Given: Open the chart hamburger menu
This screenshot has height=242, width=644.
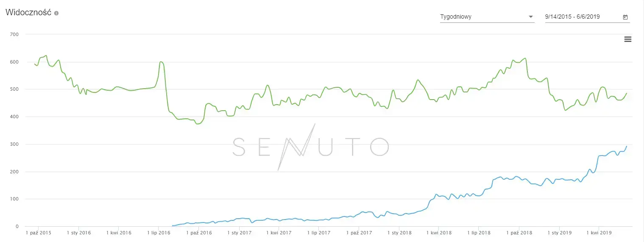Looking at the screenshot, I should [x=628, y=39].
